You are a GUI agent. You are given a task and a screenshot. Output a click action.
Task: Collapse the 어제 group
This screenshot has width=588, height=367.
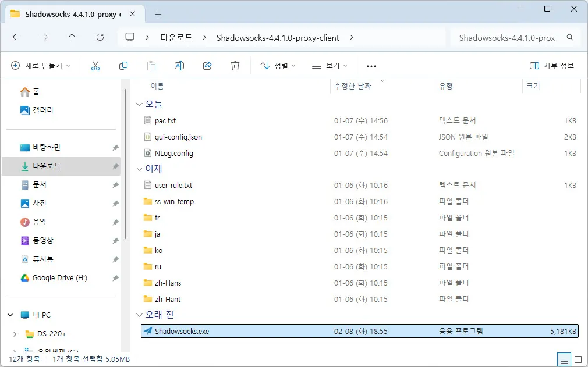coord(140,169)
